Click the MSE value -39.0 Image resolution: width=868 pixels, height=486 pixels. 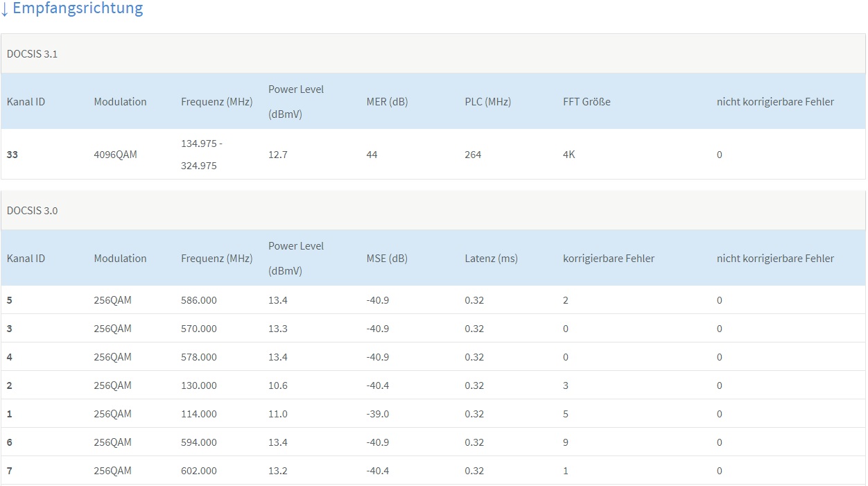click(378, 414)
